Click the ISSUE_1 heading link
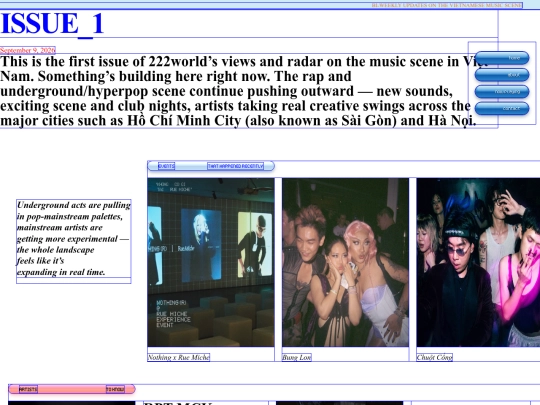540x405 pixels. pyautogui.click(x=52, y=23)
